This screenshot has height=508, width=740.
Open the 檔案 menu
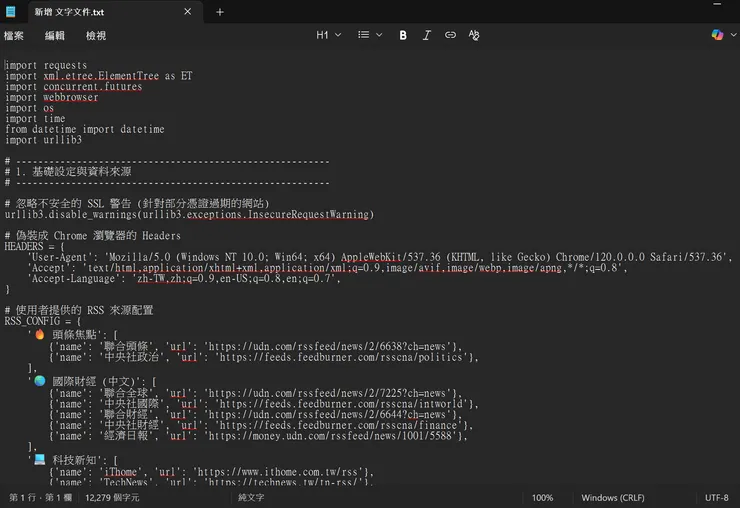coord(14,35)
